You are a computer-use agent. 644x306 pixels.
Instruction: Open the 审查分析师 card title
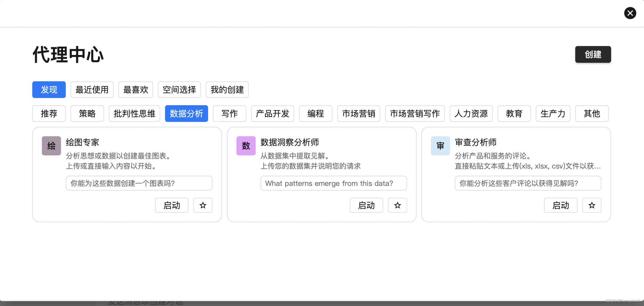click(476, 142)
